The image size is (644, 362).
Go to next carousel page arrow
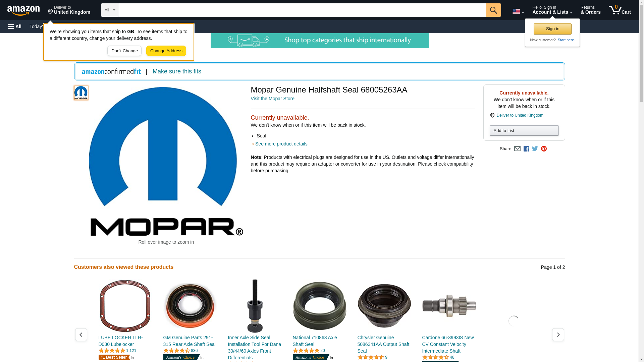[558, 335]
